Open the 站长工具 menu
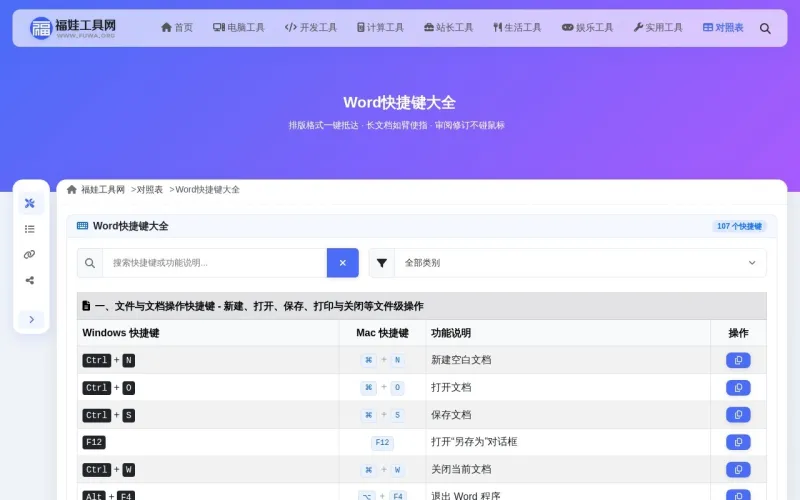This screenshot has width=800, height=500. point(448,28)
